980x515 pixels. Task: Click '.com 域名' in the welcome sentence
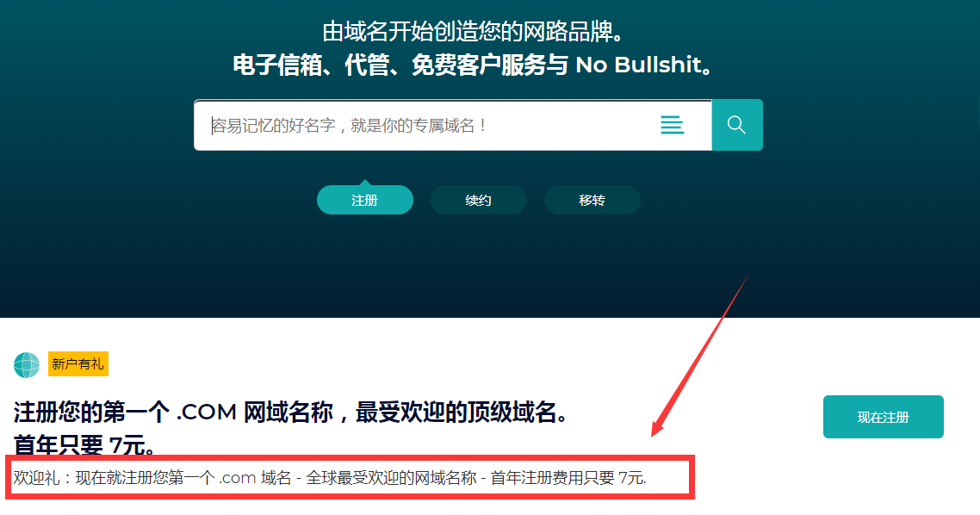[x=255, y=478]
